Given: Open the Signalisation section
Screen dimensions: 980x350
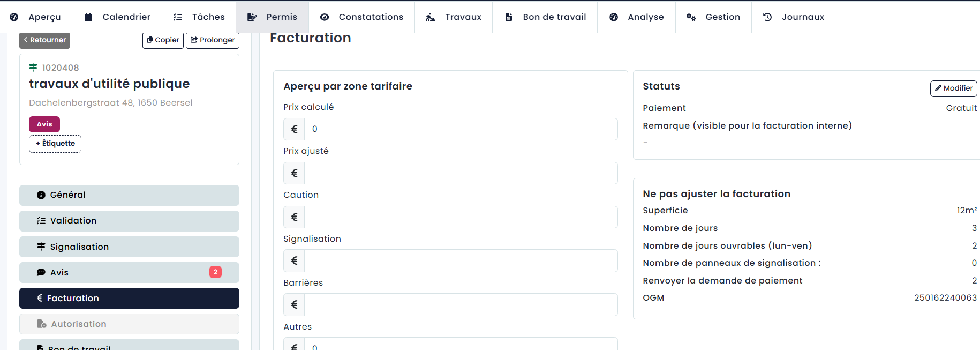Looking at the screenshot, I should (129, 247).
